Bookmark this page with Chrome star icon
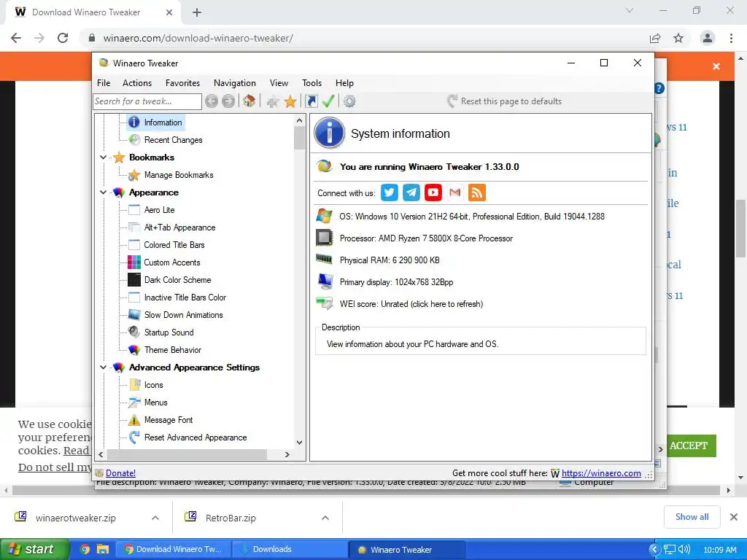The height and width of the screenshot is (560, 747). (678, 38)
